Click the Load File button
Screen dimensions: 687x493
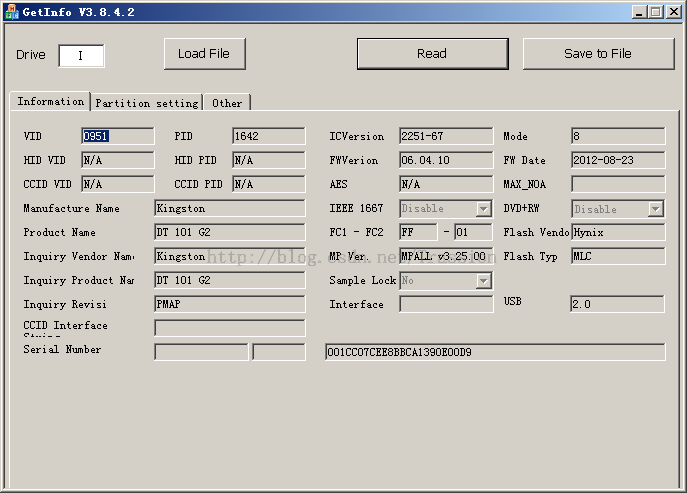pyautogui.click(x=205, y=54)
